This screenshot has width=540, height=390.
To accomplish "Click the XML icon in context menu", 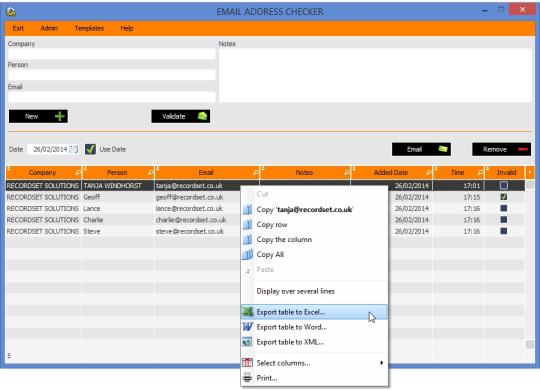I will 248,342.
